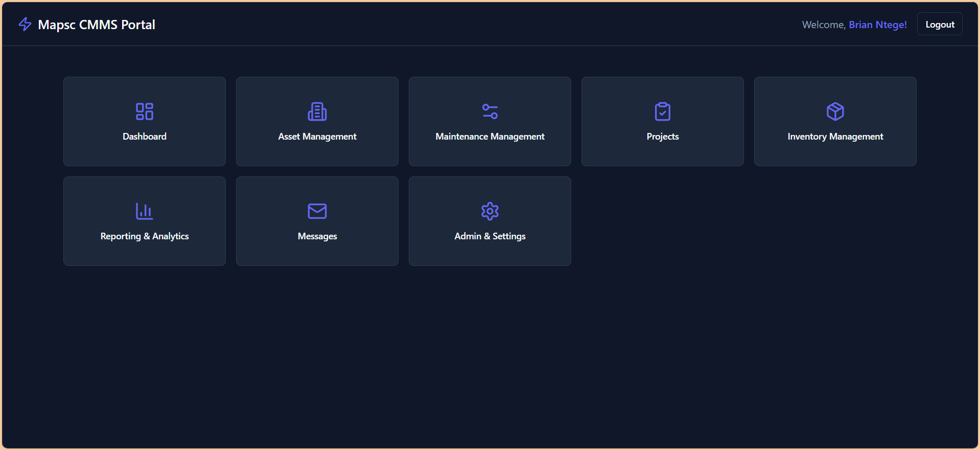
Task: Click the Projects clipboard check icon
Action: tap(663, 111)
